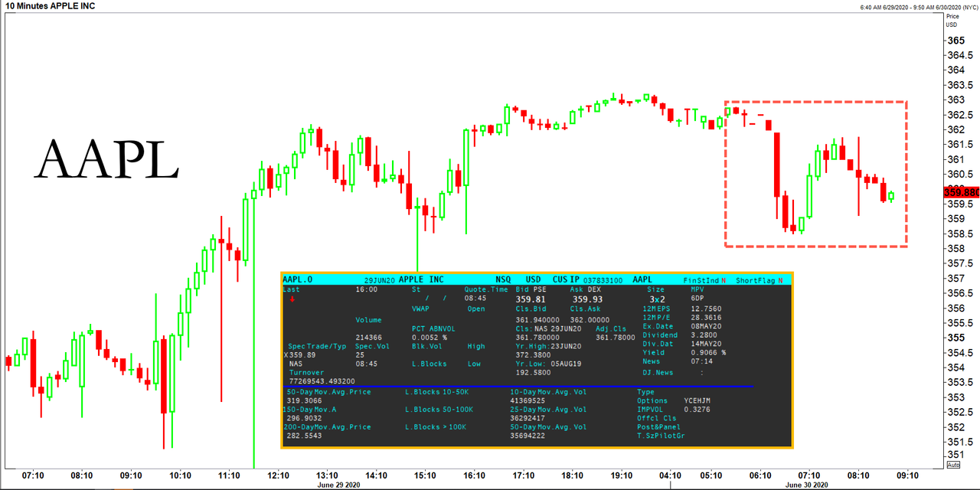Image resolution: width=980 pixels, height=490 pixels.
Task: Click the Auto scale button
Action: (x=953, y=465)
